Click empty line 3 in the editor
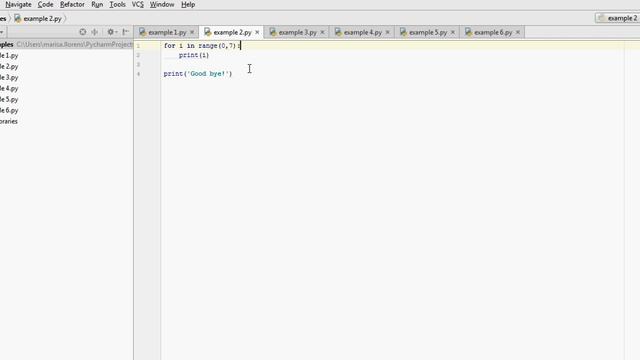Viewport: 640px width, 360px height. tap(392, 64)
